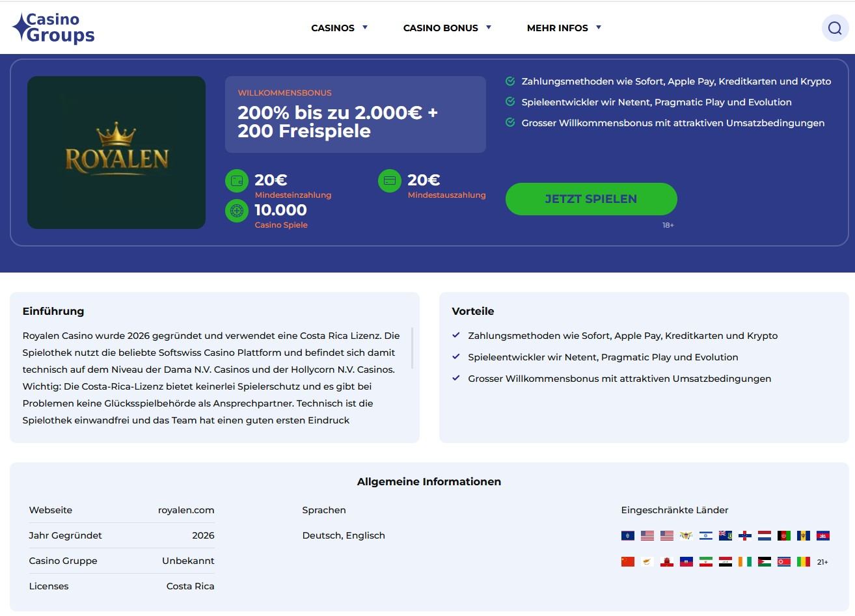Screen dimensions: 855x616
Task: Click the 'Casino Spiele' label
Action: (281, 225)
